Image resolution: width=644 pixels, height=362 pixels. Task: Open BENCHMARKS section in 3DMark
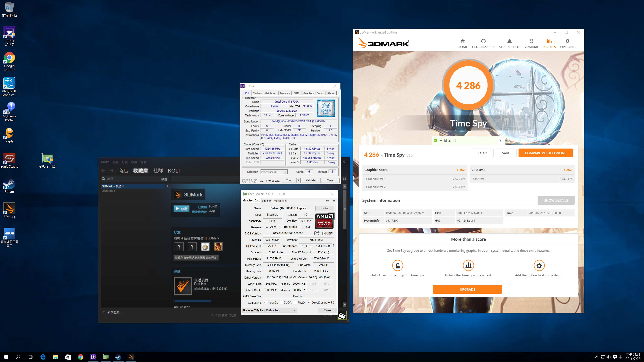(x=483, y=44)
